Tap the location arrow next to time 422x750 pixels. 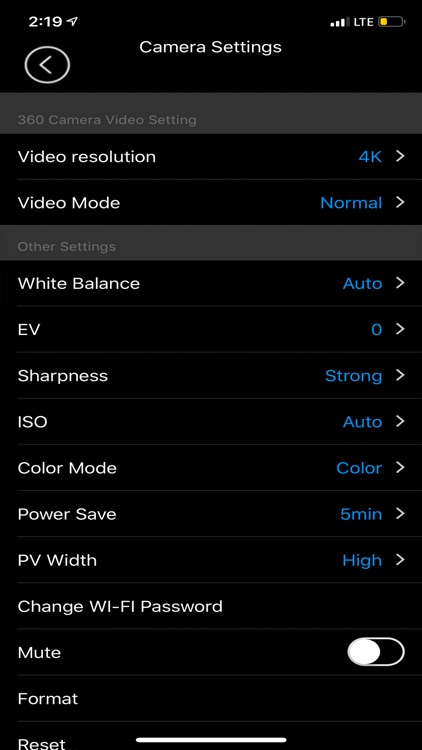pyautogui.click(x=73, y=22)
